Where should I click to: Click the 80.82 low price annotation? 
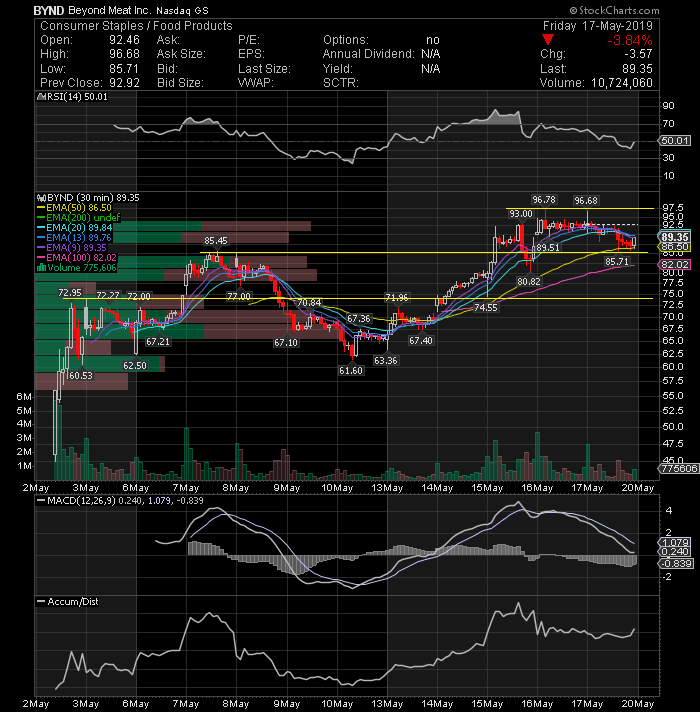(529, 282)
